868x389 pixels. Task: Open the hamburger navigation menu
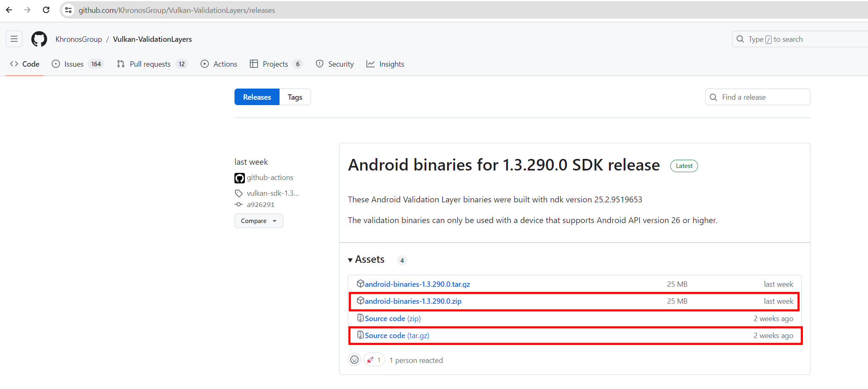pos(14,39)
